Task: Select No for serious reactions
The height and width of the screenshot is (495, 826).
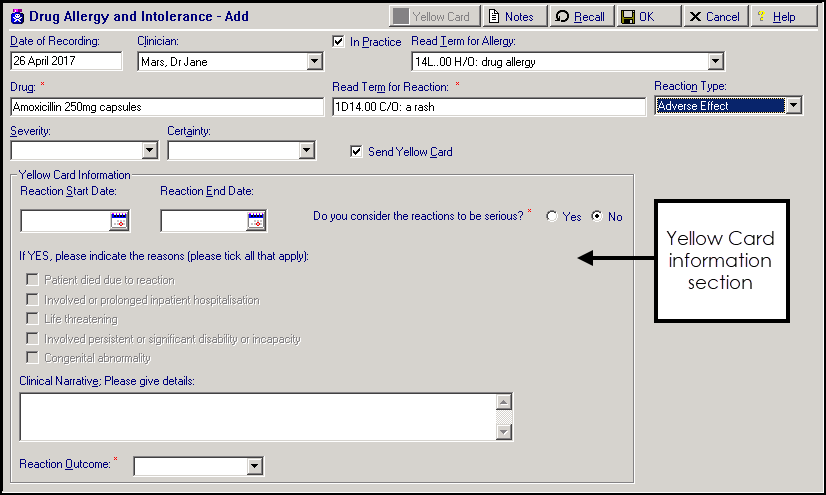Action: point(598,217)
